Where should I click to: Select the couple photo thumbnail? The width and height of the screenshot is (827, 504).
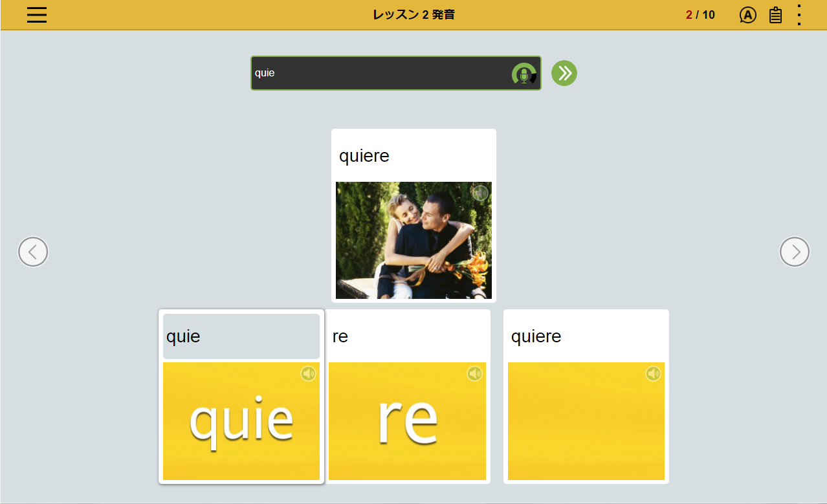point(413,240)
